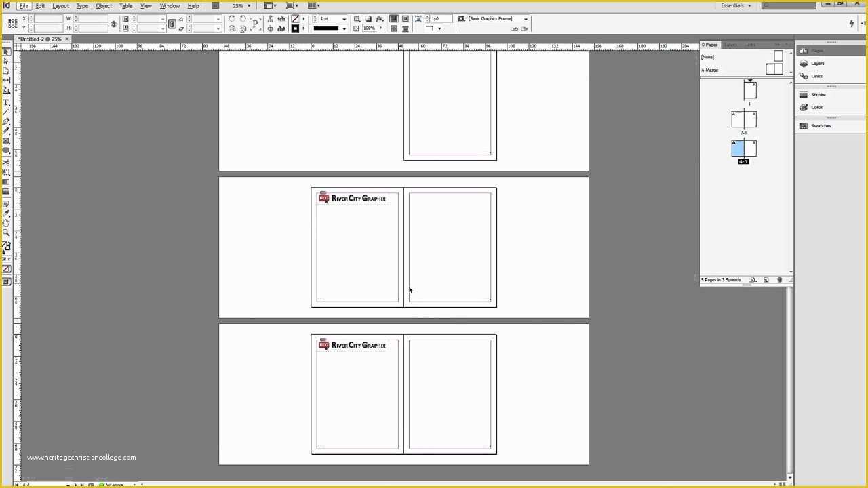Image resolution: width=868 pixels, height=488 pixels.
Task: Select the 2-3 spread thumbnail
Action: coord(744,120)
